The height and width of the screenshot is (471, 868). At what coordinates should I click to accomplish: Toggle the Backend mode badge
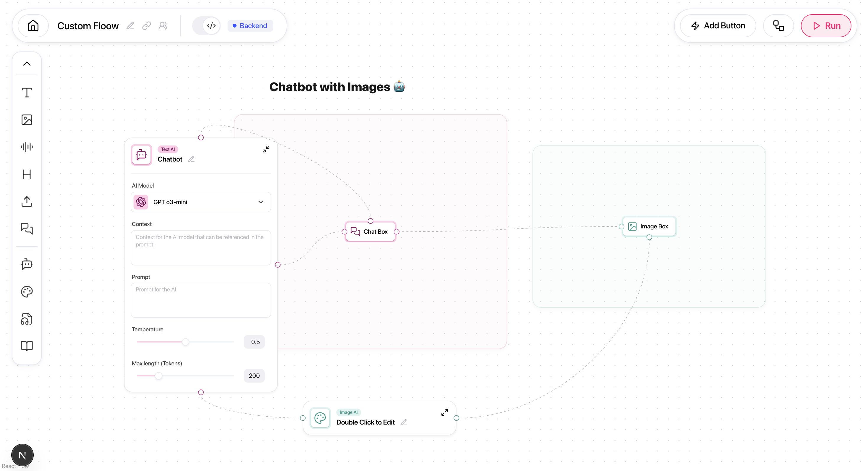coord(250,26)
